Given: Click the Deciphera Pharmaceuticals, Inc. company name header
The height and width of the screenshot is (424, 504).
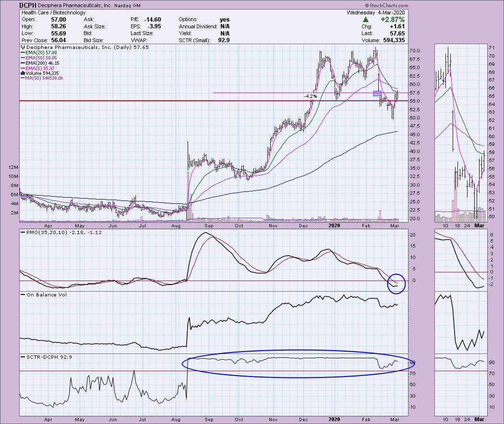Looking at the screenshot, I should 75,5.
